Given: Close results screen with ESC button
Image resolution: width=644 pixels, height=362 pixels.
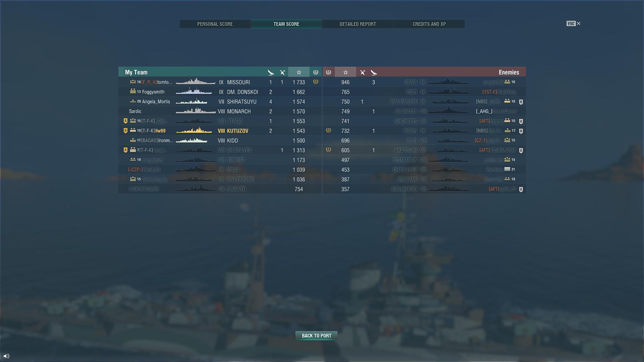Looking at the screenshot, I should click(573, 23).
